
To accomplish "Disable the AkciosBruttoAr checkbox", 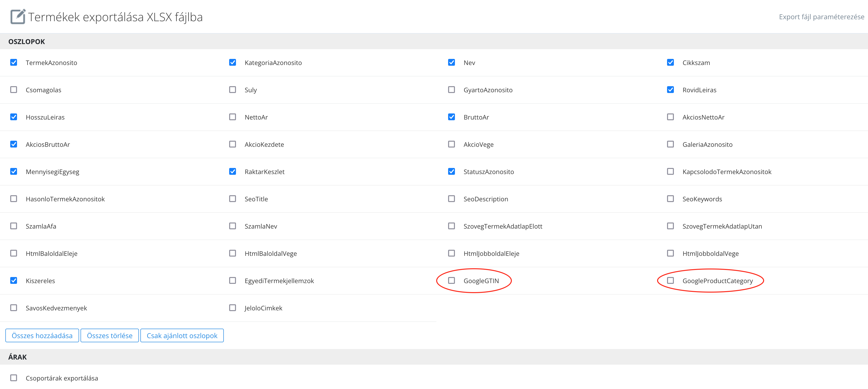I will pyautogui.click(x=13, y=144).
